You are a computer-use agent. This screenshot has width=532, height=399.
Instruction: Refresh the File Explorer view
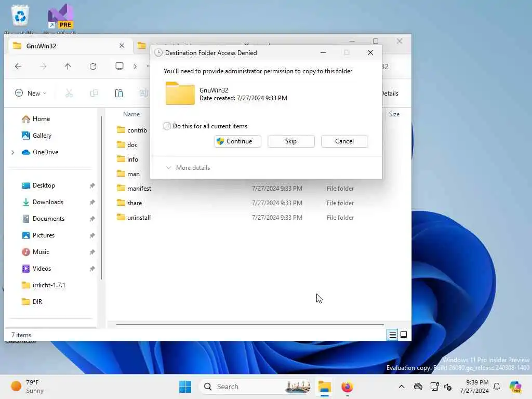tap(93, 66)
